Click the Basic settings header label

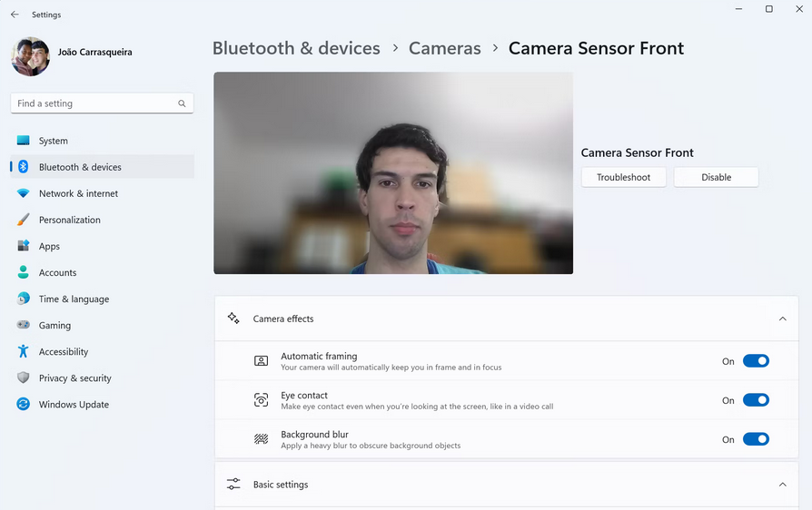coord(281,485)
